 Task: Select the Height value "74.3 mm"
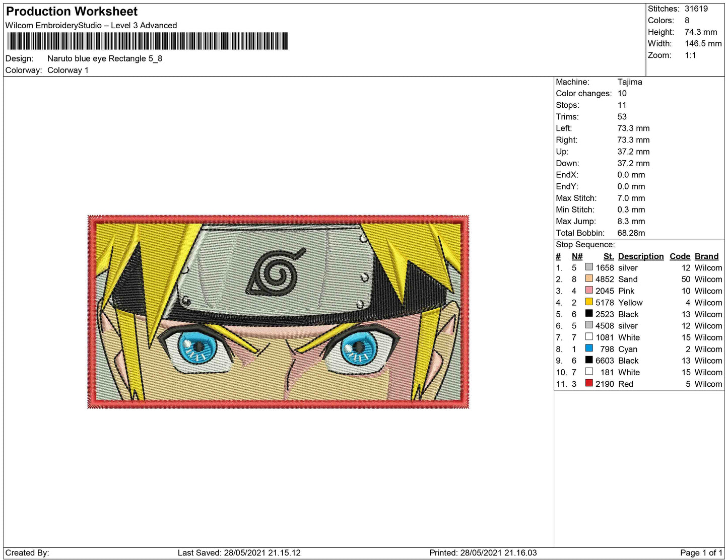(x=701, y=32)
